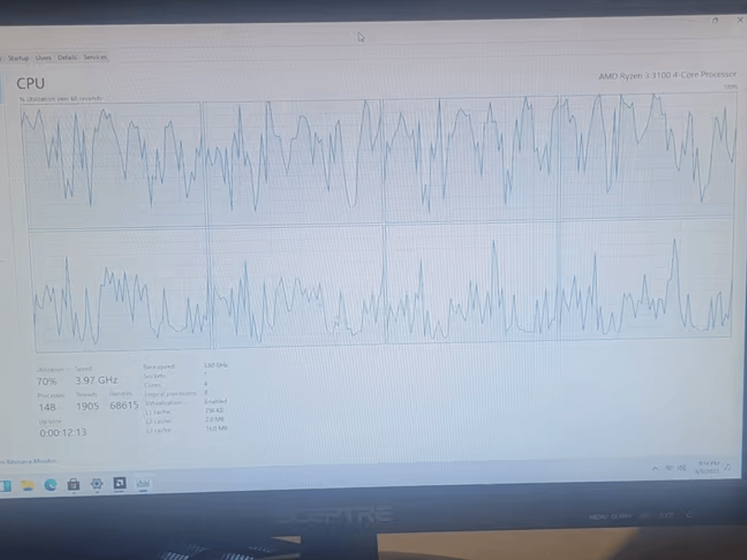Click the Base speed 3.60 GHz value

(216, 365)
